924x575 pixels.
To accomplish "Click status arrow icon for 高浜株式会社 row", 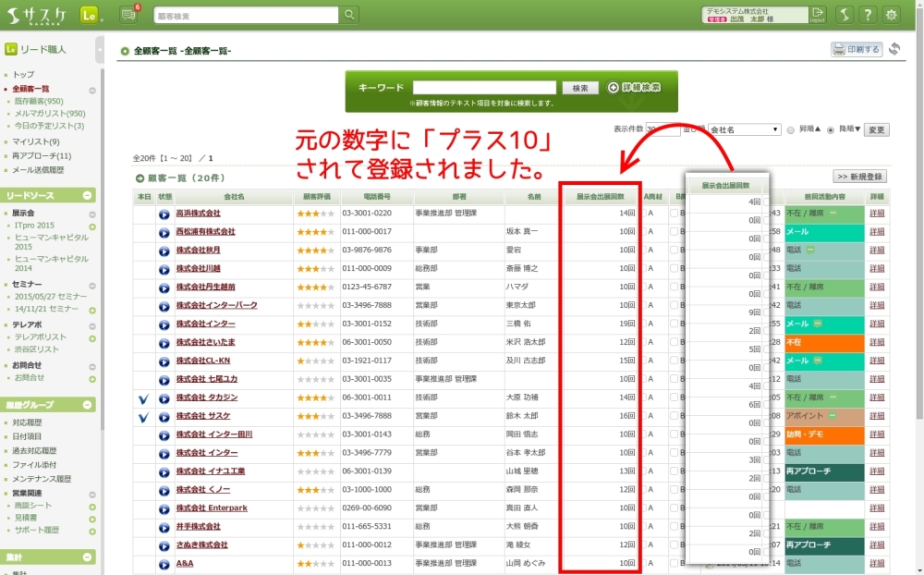I will point(164,214).
